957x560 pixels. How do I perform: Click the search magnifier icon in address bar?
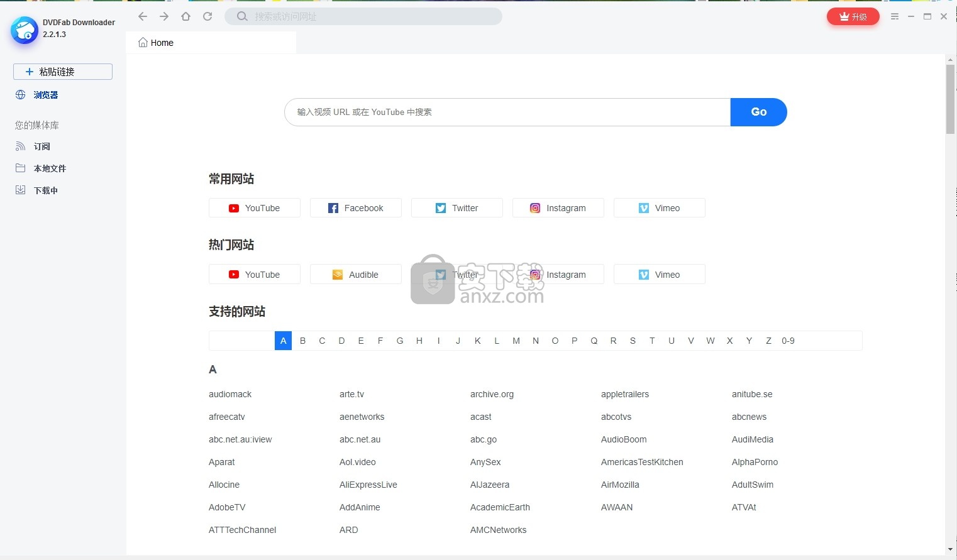click(242, 16)
